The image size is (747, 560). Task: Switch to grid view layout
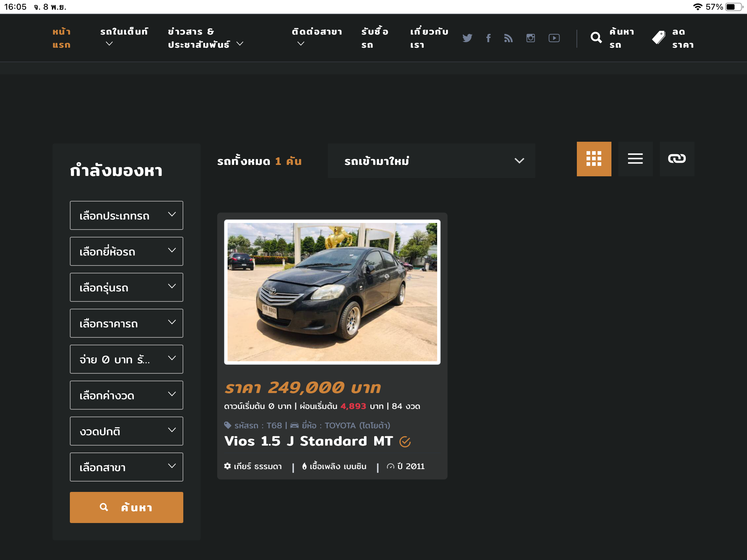point(594,159)
